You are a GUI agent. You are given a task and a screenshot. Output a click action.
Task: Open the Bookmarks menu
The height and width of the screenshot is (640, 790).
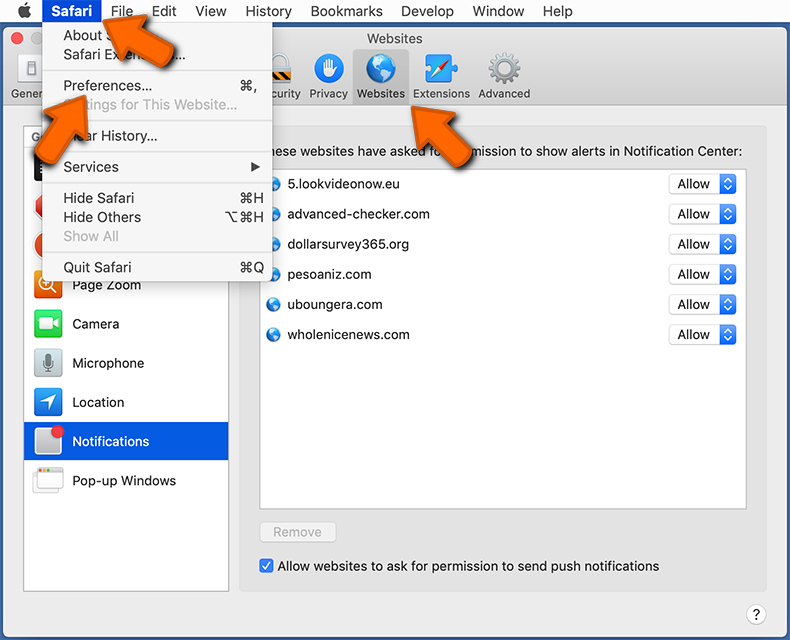[347, 11]
